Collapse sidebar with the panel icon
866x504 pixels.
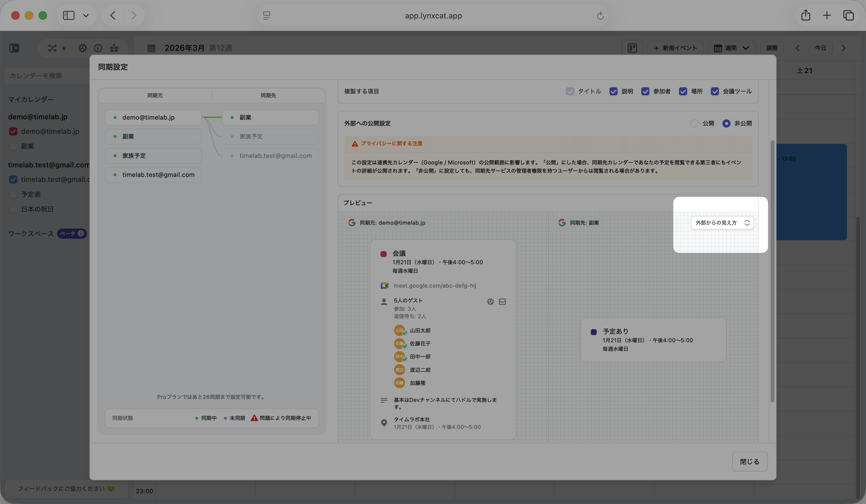tap(15, 48)
